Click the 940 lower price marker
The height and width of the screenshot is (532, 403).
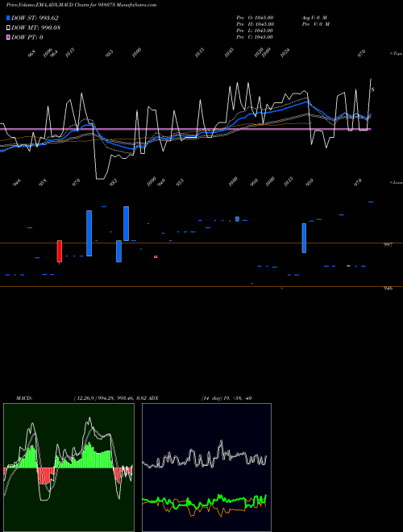pos(161,182)
